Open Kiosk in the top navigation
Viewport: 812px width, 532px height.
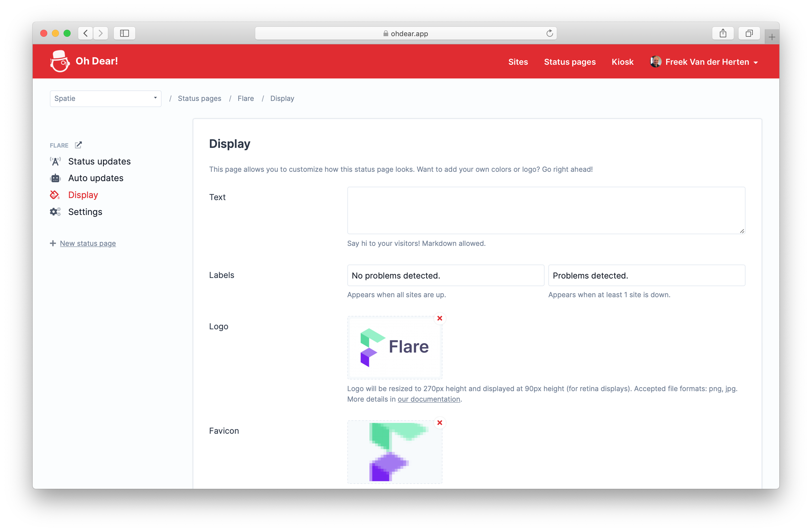(x=622, y=62)
